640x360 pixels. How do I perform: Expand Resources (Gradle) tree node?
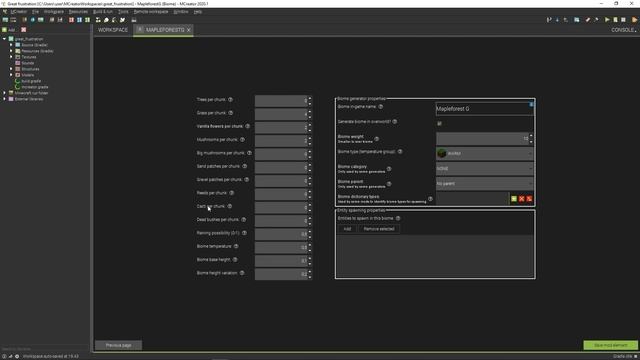point(11,51)
